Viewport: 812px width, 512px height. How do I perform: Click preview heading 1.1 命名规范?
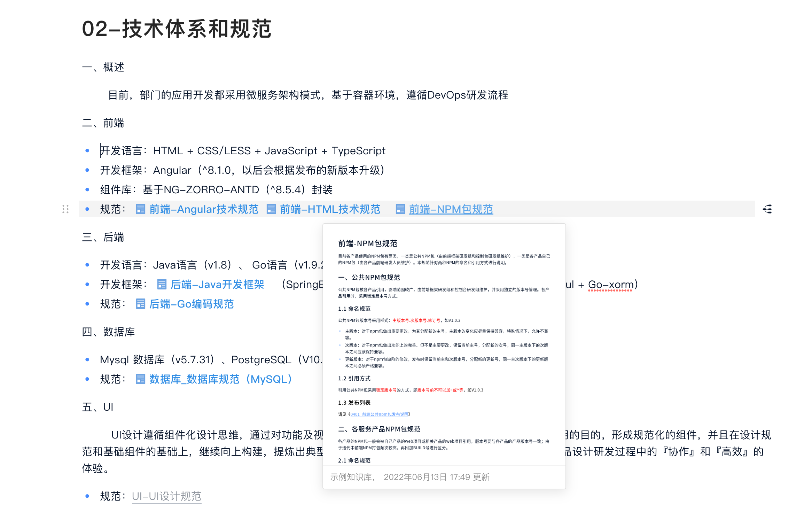point(354,309)
